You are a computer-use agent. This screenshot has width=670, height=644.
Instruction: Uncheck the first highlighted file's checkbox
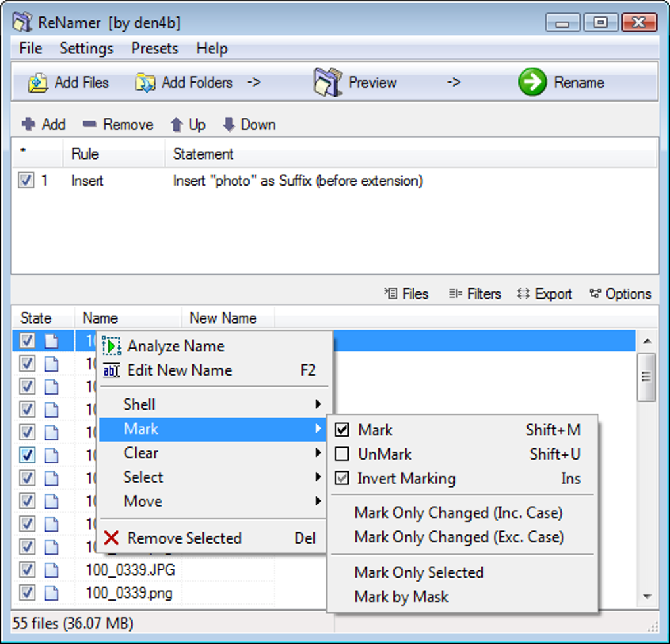(x=28, y=340)
